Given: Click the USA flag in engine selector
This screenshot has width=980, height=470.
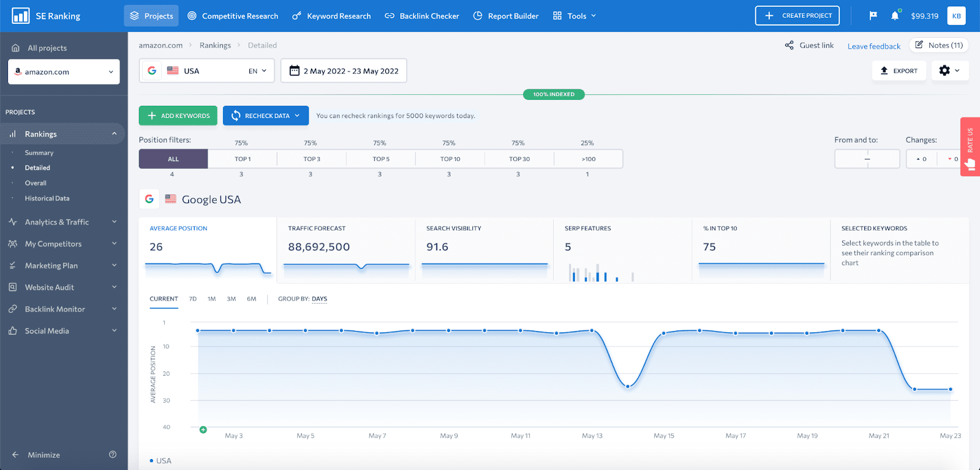Looking at the screenshot, I should pos(173,70).
